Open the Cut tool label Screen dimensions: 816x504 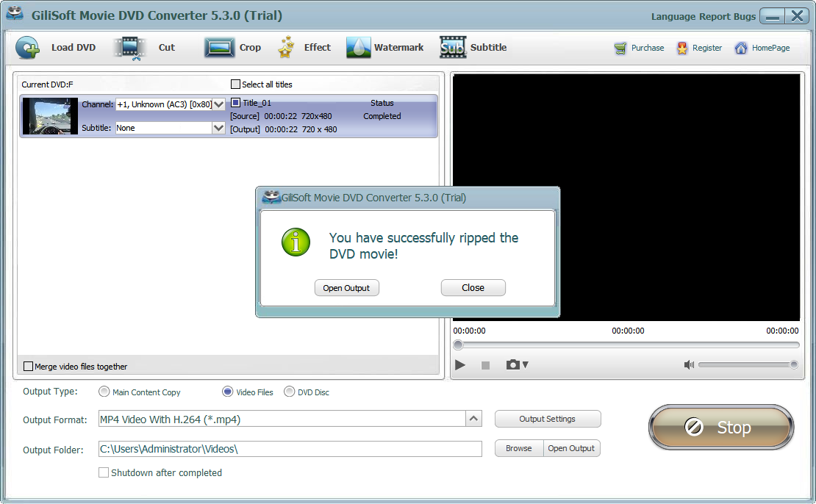click(167, 47)
